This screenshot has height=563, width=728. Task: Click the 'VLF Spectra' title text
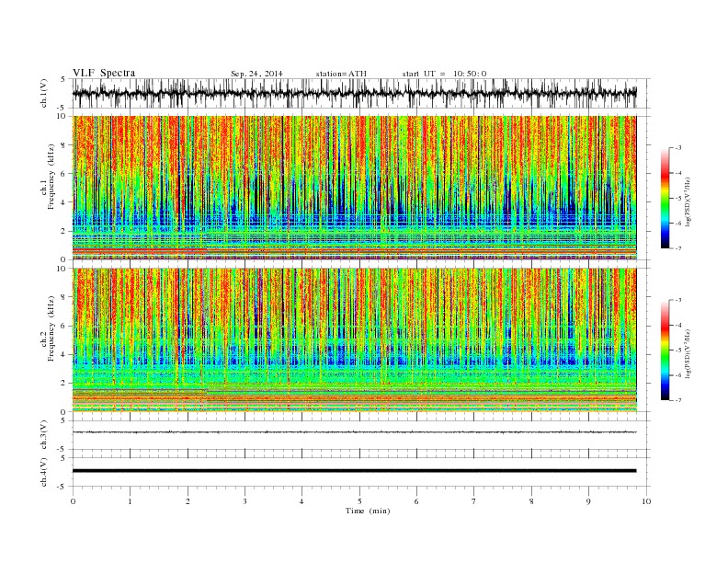click(104, 73)
